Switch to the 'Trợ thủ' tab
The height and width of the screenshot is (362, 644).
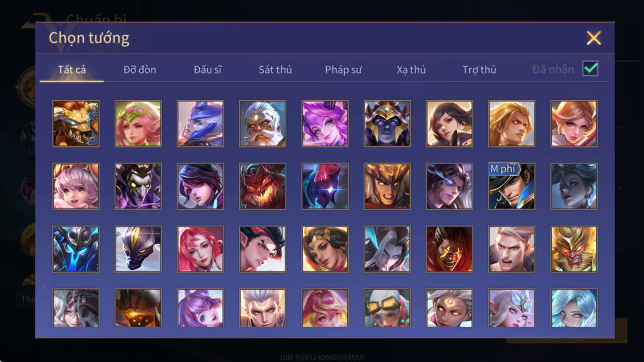479,69
